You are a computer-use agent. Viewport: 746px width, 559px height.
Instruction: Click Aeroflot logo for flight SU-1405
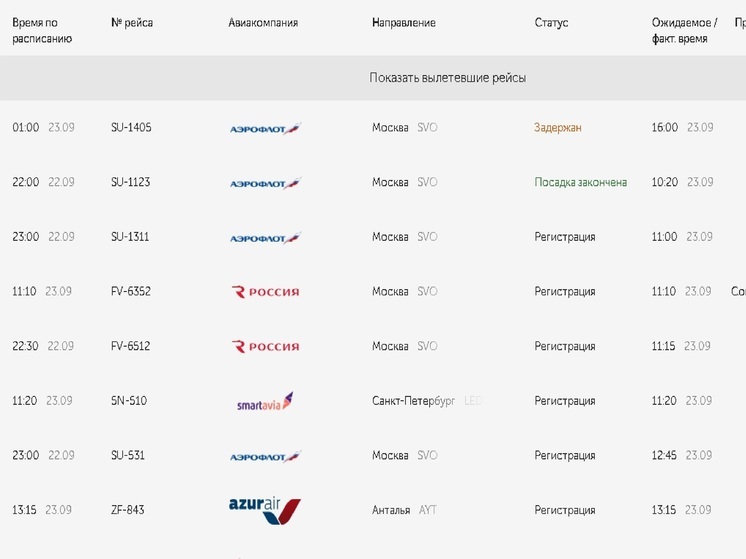pos(265,128)
